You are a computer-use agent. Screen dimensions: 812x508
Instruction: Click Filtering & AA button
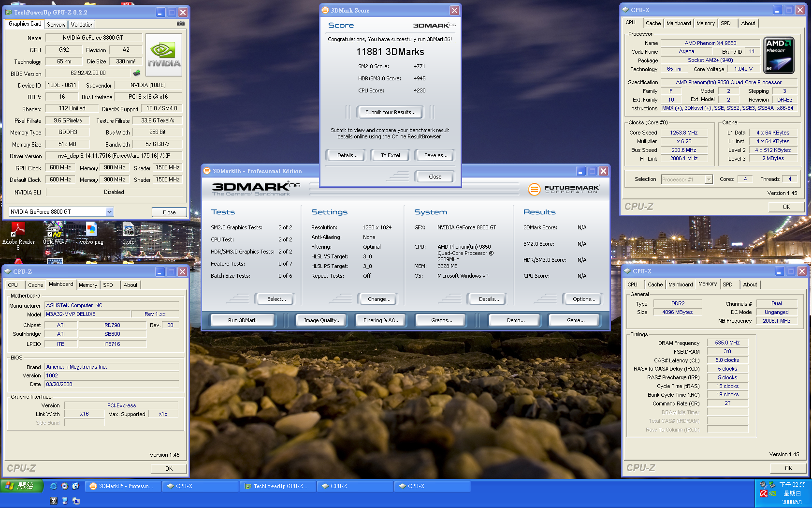pyautogui.click(x=381, y=320)
